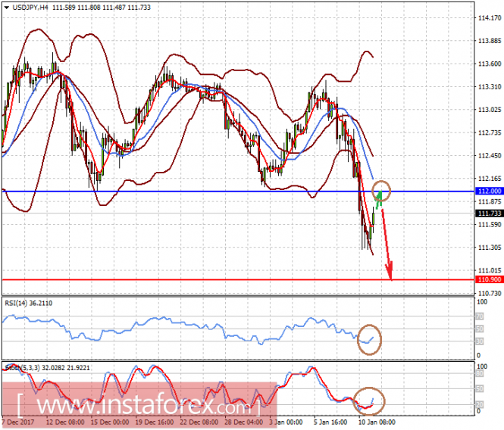
Task: Click the RSI(14) 36.2110 indicator label
Action: pyautogui.click(x=29, y=303)
